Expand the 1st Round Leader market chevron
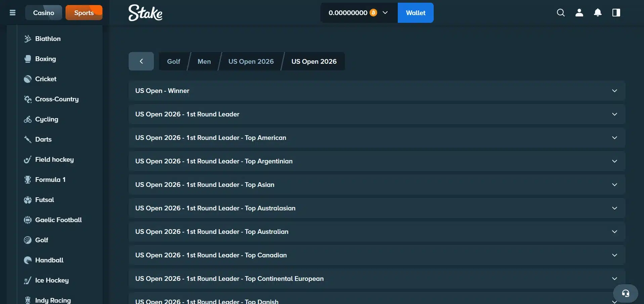The image size is (644, 304). [x=614, y=114]
